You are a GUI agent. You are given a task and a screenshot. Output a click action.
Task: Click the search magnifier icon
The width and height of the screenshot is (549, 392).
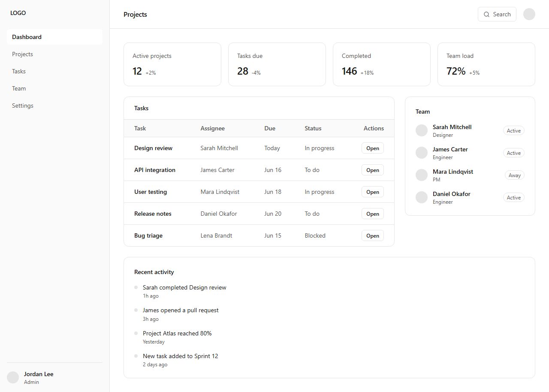click(x=486, y=14)
